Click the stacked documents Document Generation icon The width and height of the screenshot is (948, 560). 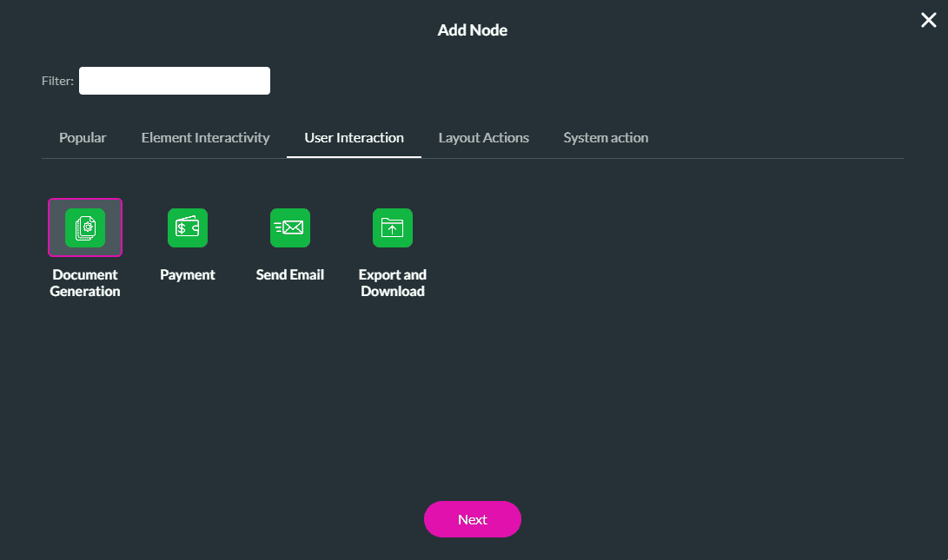click(x=85, y=227)
